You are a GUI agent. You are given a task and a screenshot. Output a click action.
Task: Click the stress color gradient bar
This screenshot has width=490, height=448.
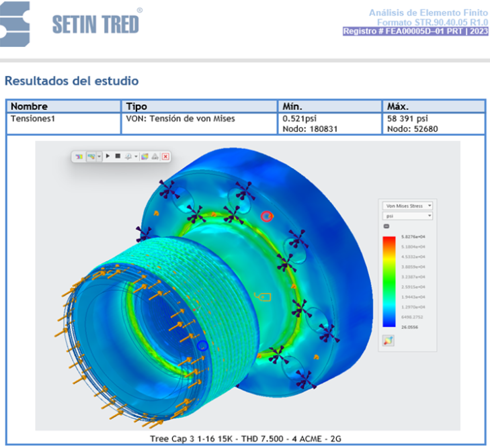pos(389,281)
